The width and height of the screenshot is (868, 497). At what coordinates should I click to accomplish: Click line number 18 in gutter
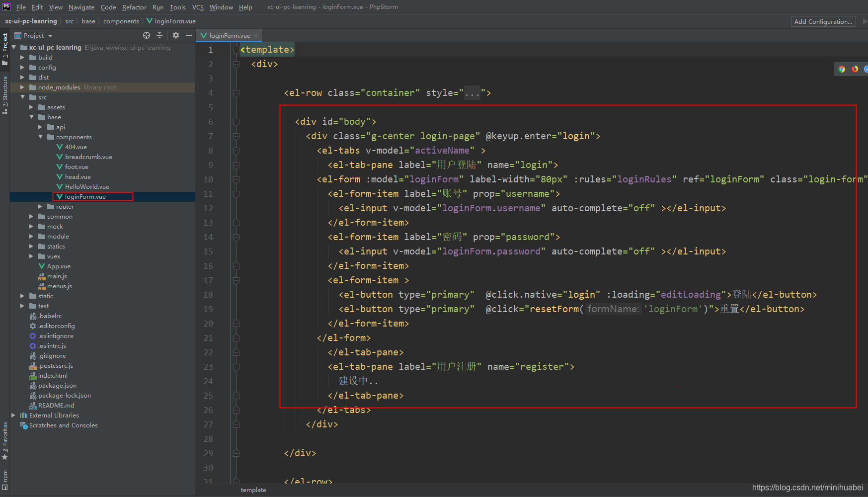208,295
